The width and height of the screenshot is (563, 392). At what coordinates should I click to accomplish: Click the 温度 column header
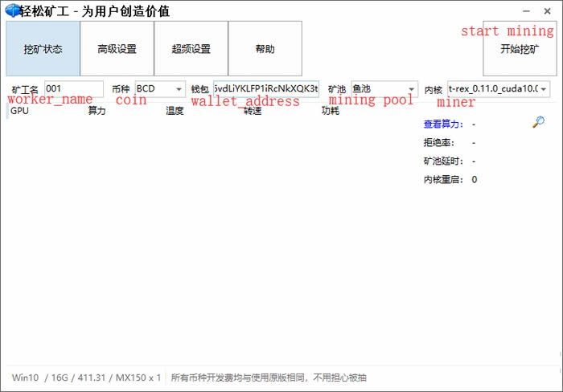pyautogui.click(x=175, y=111)
